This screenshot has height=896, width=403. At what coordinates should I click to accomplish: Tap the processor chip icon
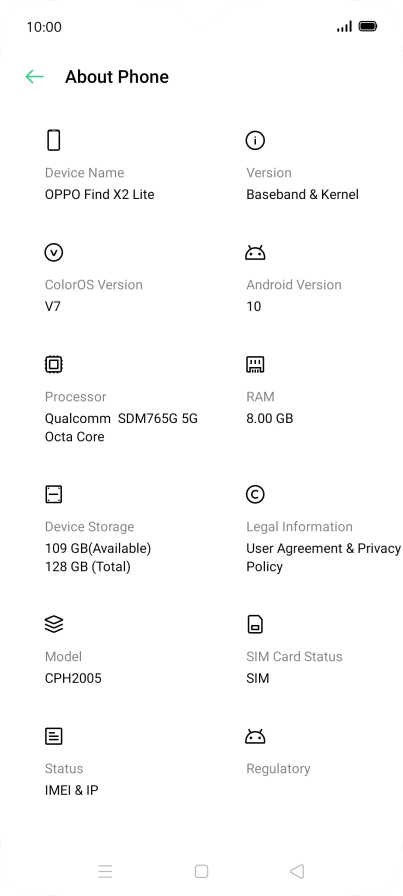(x=54, y=364)
